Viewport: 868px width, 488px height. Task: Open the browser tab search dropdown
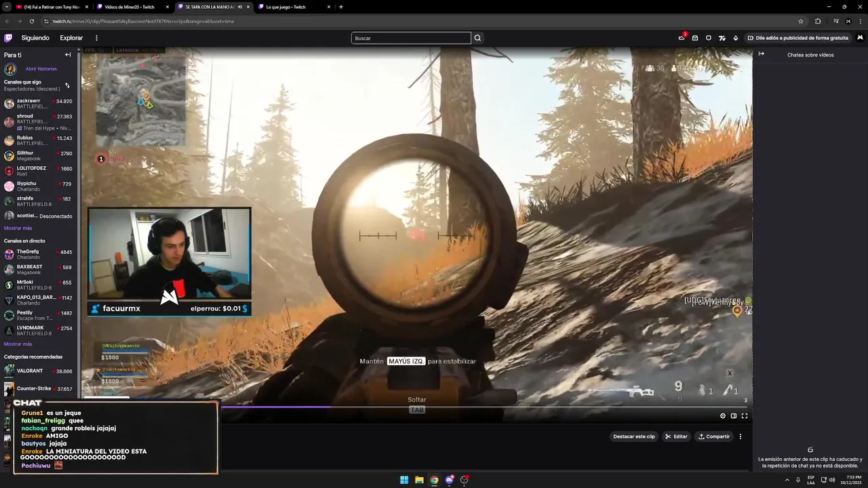[x=6, y=7]
